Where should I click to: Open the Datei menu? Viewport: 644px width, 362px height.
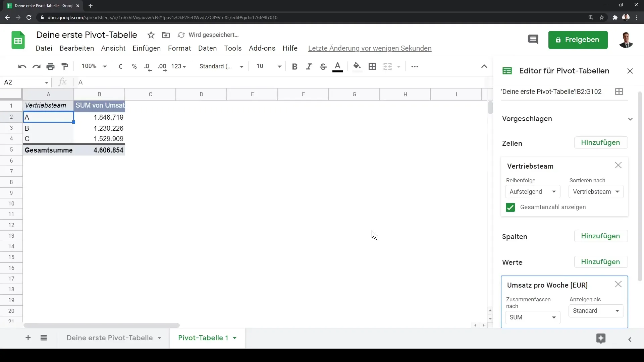[x=44, y=48]
